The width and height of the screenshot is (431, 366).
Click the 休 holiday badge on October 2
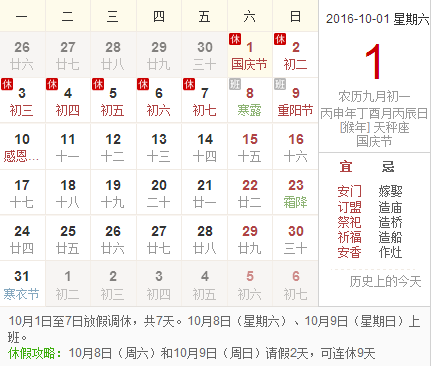pos(280,39)
